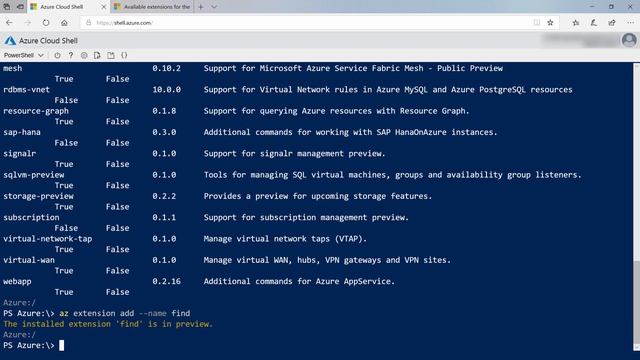Select subscription extension name
This screenshot has height=360, width=640.
tap(31, 218)
